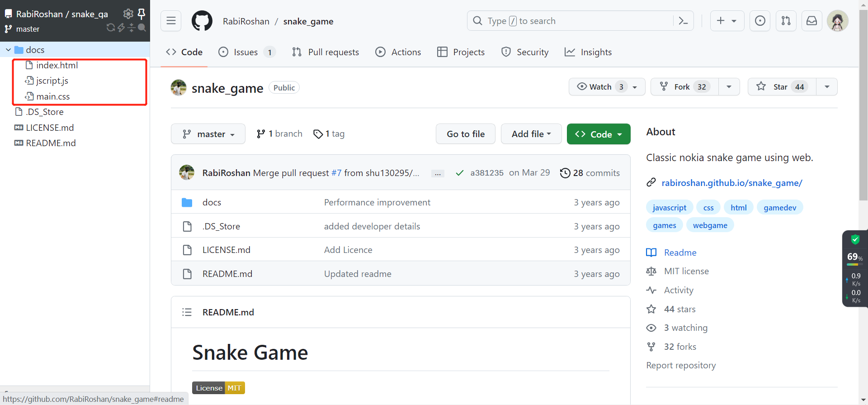Image resolution: width=868 pixels, height=405 pixels.
Task: Open the master branch dropdown
Action: click(208, 134)
